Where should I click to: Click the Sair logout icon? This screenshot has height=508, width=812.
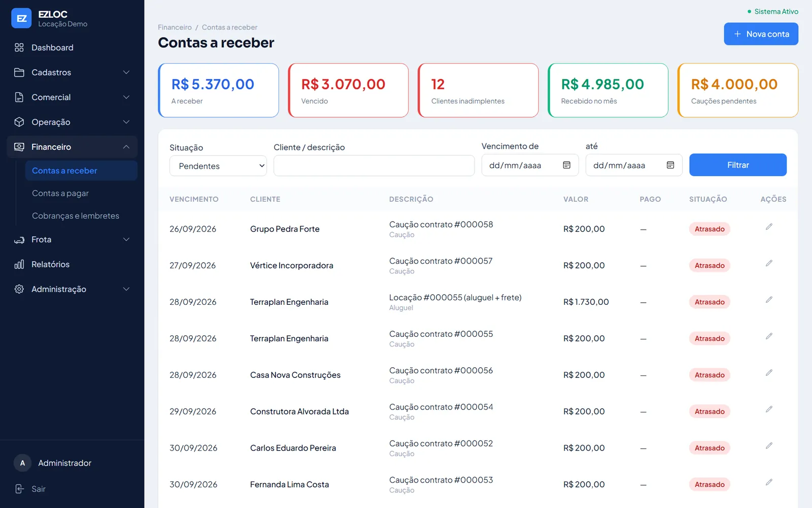pos(19,489)
